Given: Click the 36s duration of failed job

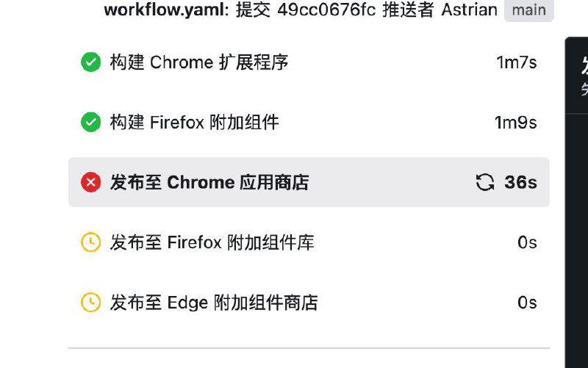Looking at the screenshot, I should click(x=520, y=182).
